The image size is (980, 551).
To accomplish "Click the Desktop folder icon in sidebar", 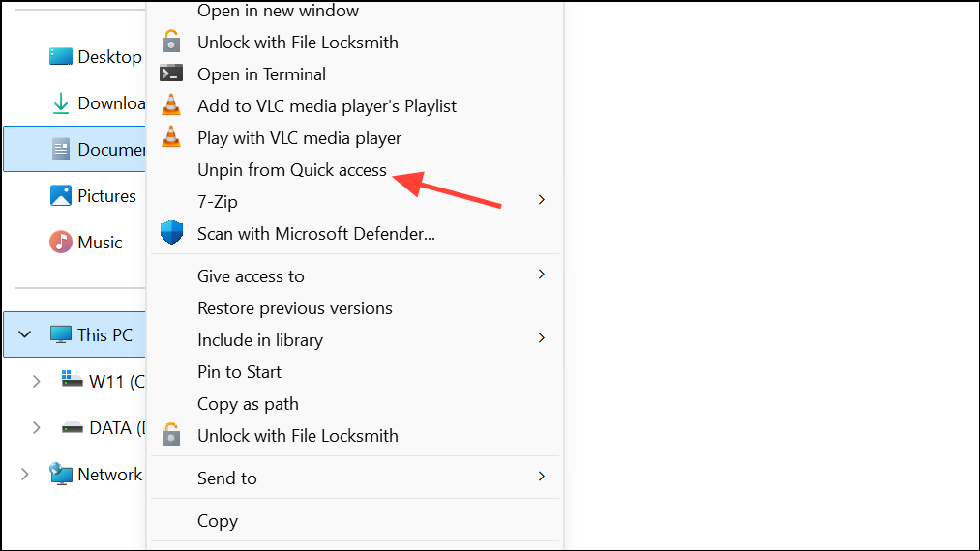I will [61, 56].
